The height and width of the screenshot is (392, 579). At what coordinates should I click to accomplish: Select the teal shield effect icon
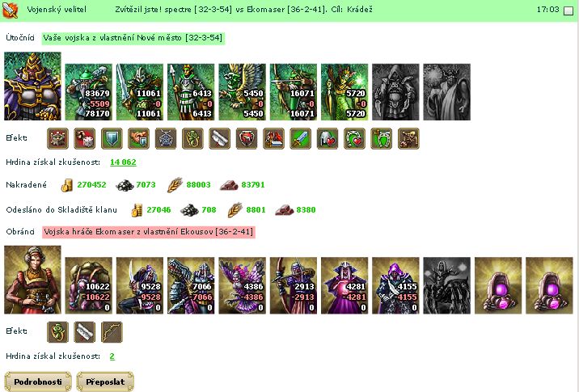coord(112,138)
